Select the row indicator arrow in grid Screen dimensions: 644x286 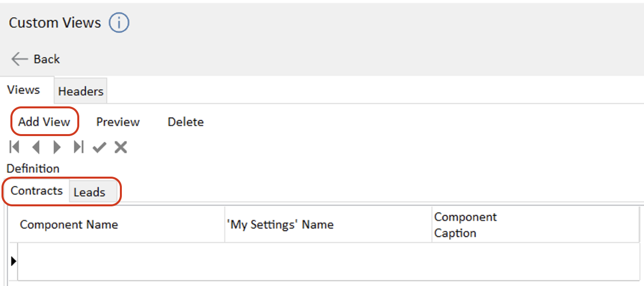coord(13,261)
